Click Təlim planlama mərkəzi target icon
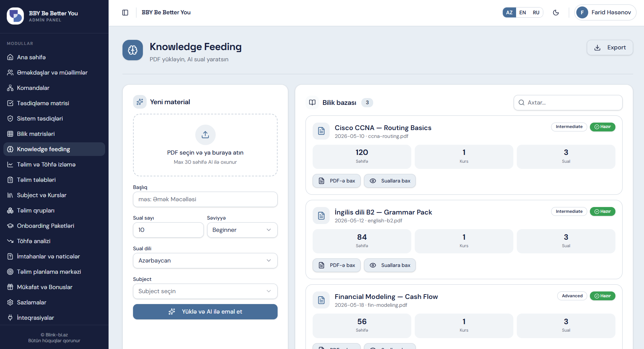 [10, 272]
